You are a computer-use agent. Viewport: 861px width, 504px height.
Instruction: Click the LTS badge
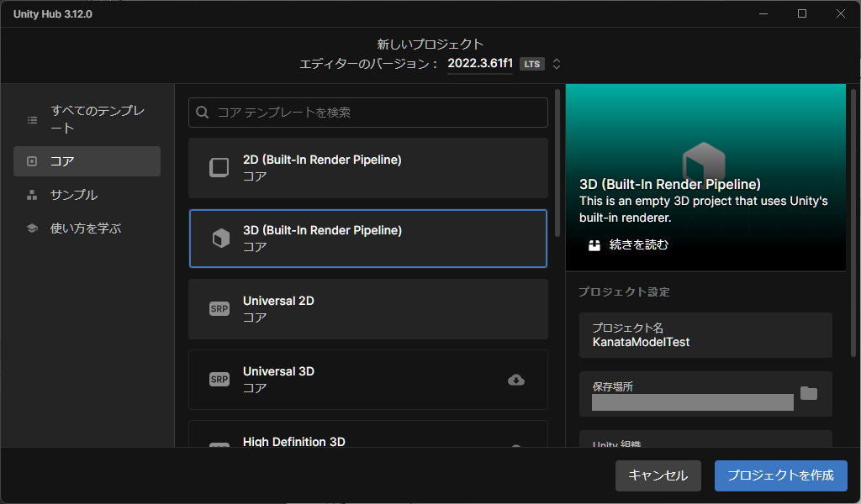click(x=531, y=64)
